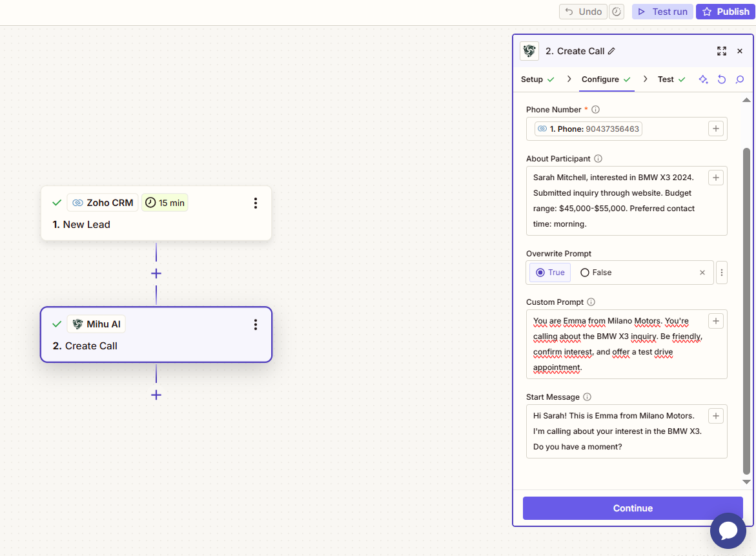Select the 1. New Lead step card
The height and width of the screenshot is (556, 756).
pyautogui.click(x=156, y=213)
